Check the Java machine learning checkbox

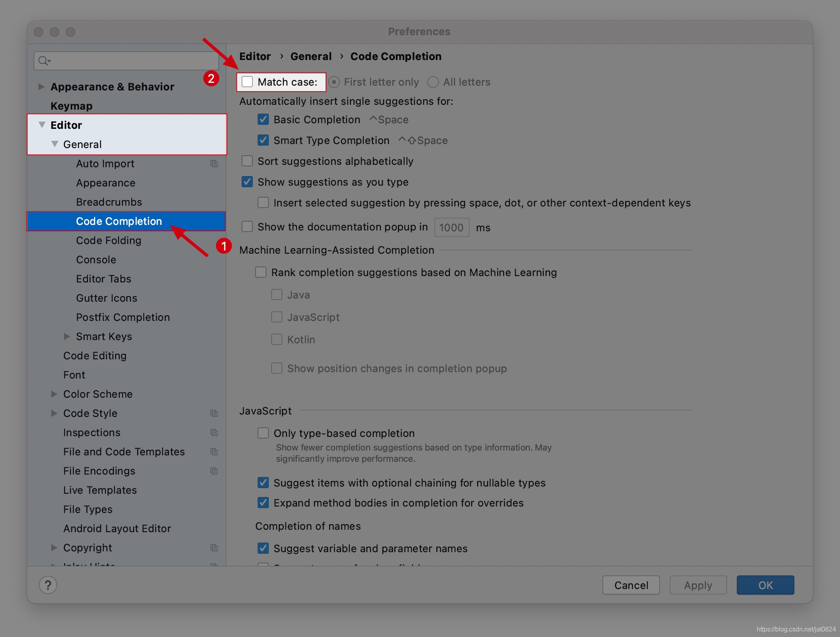[277, 294]
